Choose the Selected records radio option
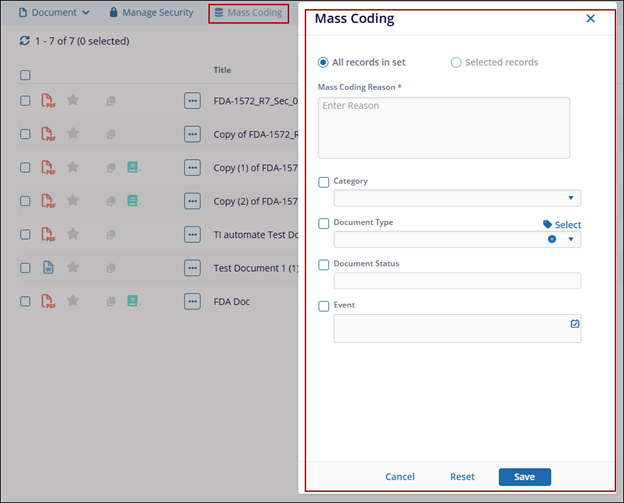Viewport: 624px width, 503px height. click(x=456, y=62)
